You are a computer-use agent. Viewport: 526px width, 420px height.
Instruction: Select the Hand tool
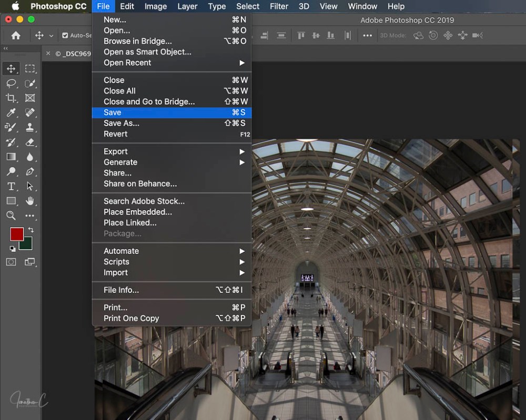(29, 201)
